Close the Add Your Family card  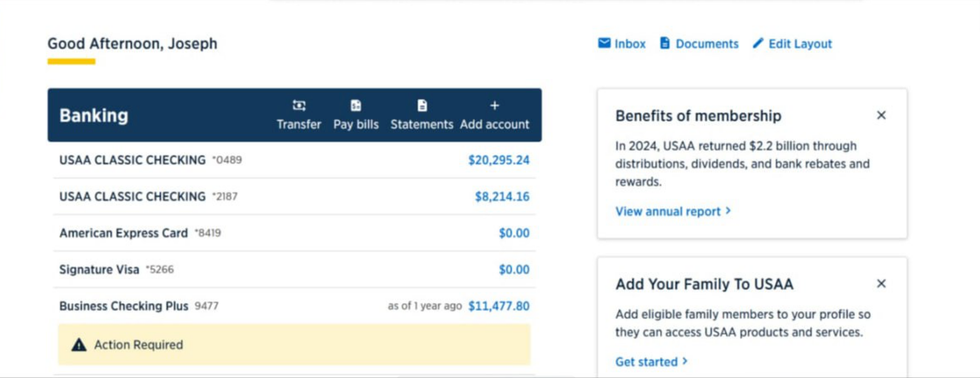pyautogui.click(x=881, y=283)
